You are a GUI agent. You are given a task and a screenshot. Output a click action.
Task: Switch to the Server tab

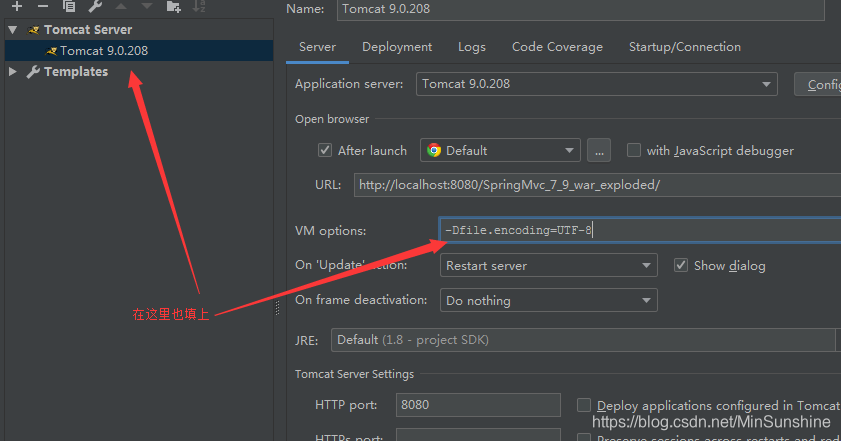(x=318, y=47)
